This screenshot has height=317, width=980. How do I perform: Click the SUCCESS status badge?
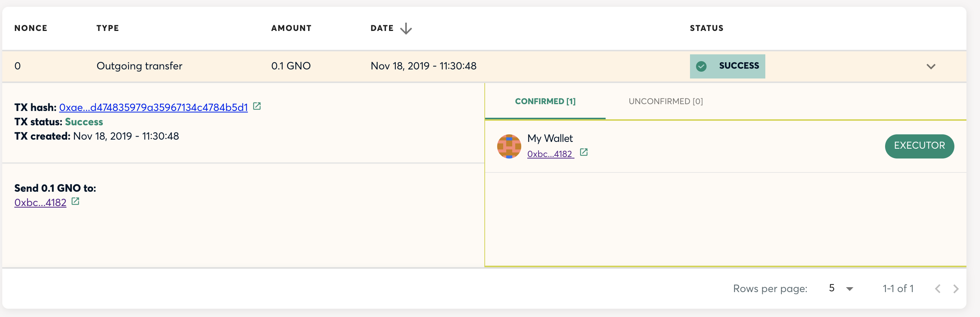click(727, 66)
